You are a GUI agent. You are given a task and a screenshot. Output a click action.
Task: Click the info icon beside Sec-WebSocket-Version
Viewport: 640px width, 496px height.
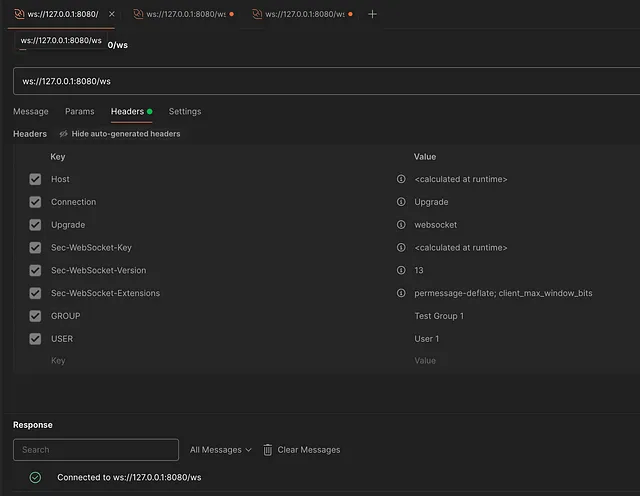tap(401, 270)
